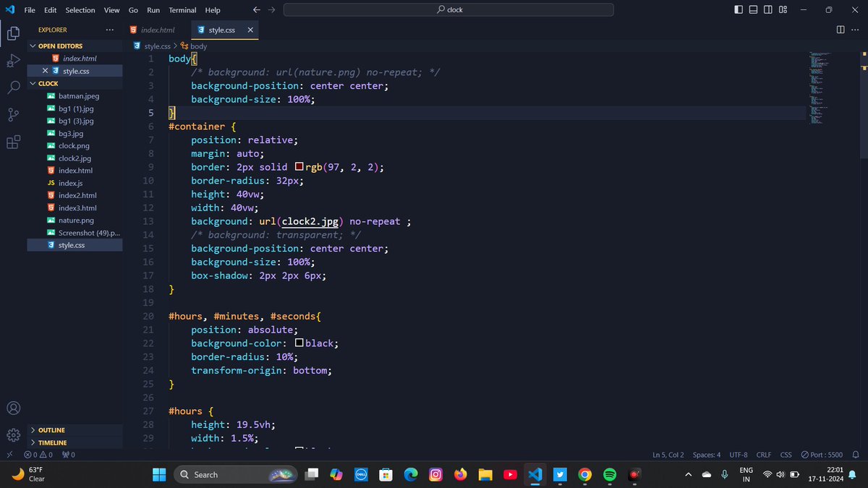
Task: Click the customize layout icon
Action: (x=784, y=10)
